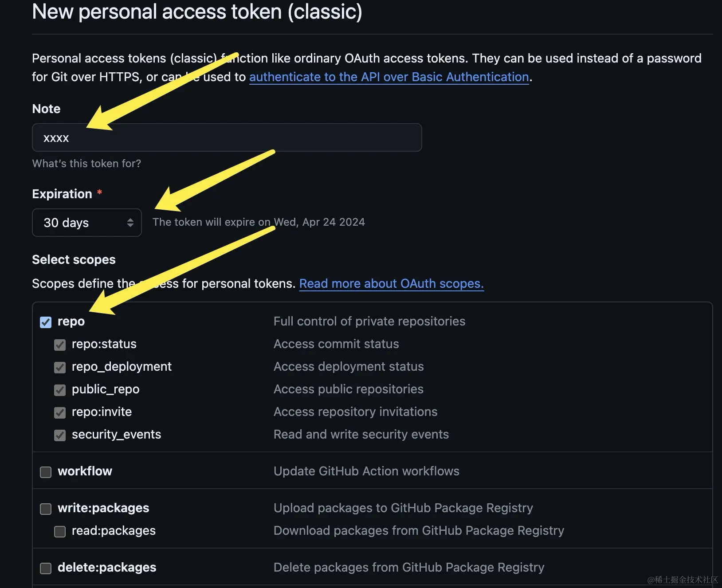
Task: Toggle the repo:invite checkbox
Action: pos(60,412)
